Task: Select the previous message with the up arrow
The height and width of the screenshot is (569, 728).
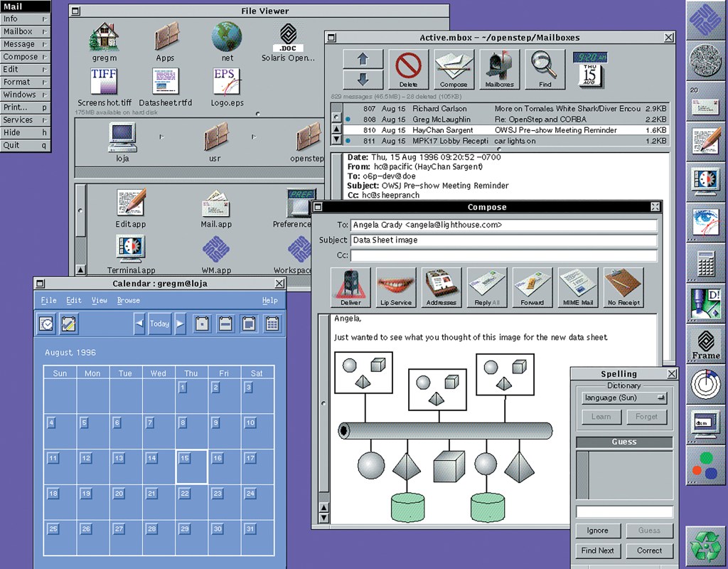Action: 363,59
